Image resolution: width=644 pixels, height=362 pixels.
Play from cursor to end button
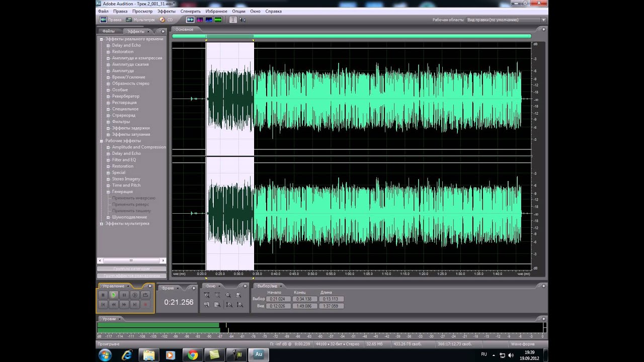(x=135, y=295)
